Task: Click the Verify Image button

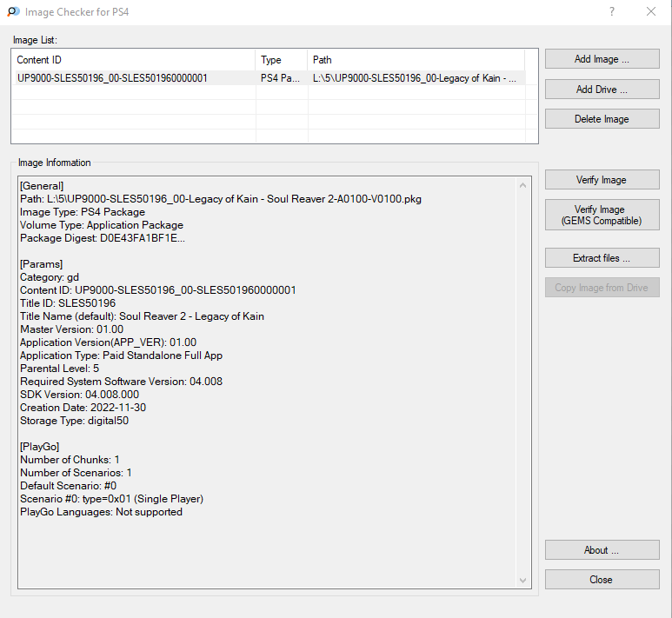Action: tap(602, 180)
